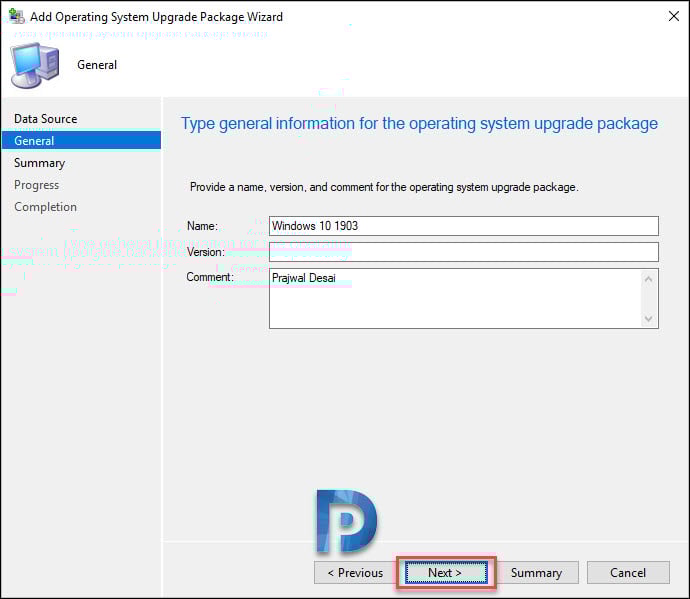The height and width of the screenshot is (599, 690).
Task: Select the Data Source step in sidebar
Action: click(x=46, y=119)
